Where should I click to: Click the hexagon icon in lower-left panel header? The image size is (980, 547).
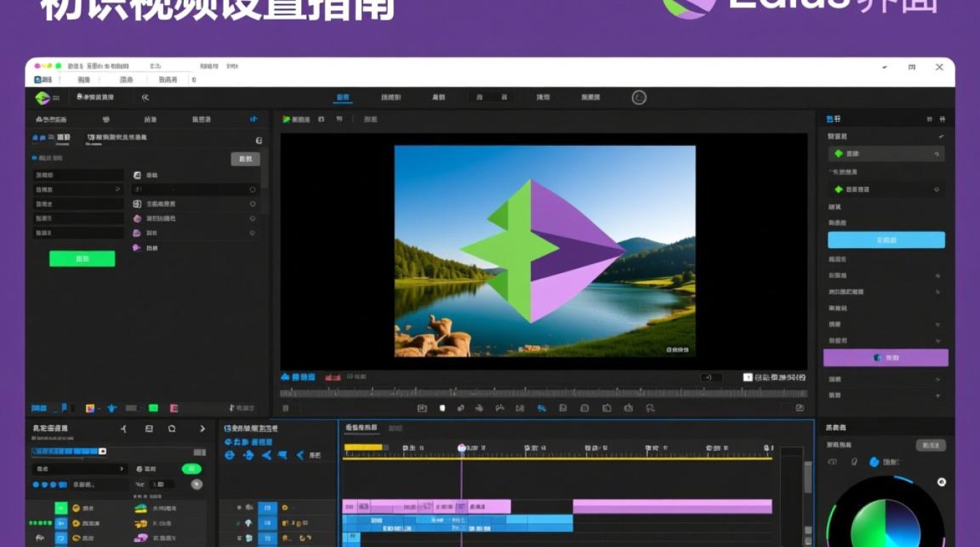point(172,429)
